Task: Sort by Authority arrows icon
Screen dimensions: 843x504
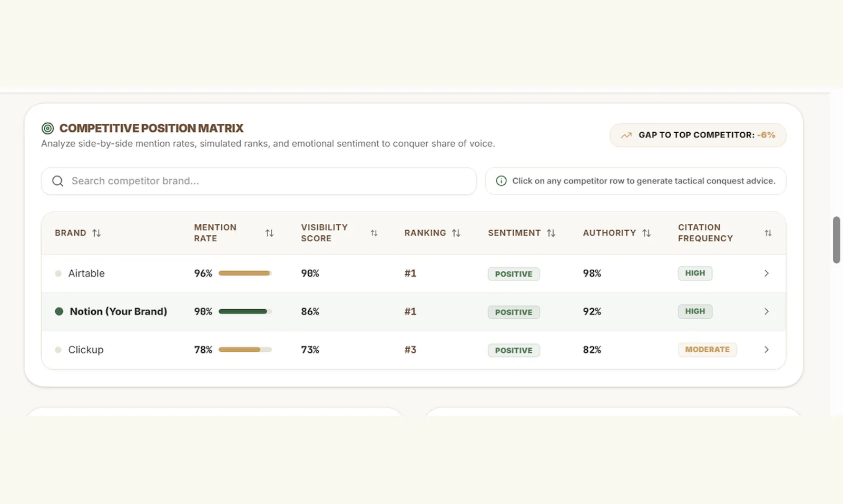Action: coord(646,233)
